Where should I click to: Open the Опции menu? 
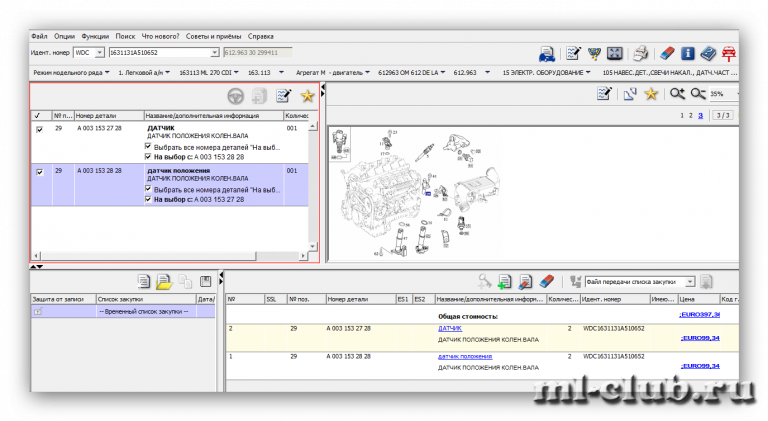[x=64, y=36]
